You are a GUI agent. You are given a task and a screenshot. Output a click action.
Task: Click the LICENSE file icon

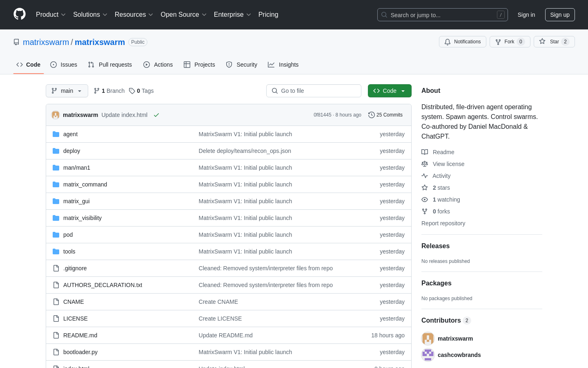[x=56, y=319]
